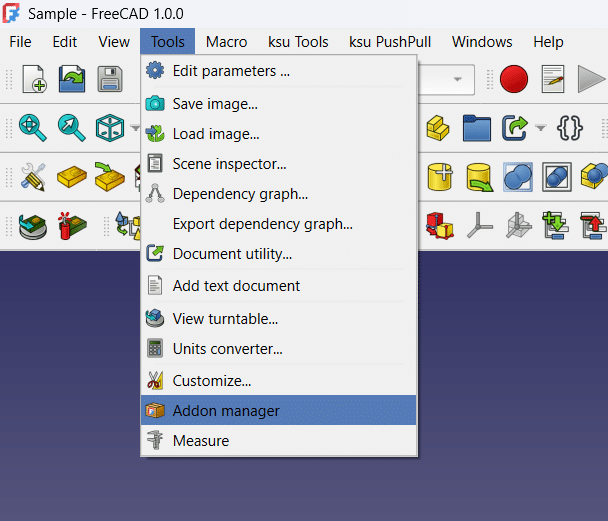Open the ksu Tools menu
This screenshot has height=521, width=608.
tap(298, 41)
